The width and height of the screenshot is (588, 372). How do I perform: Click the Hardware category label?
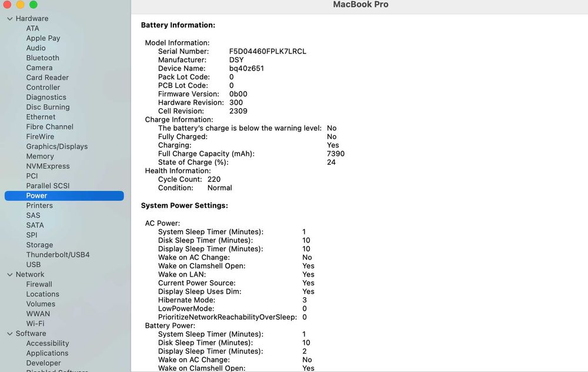(x=32, y=18)
